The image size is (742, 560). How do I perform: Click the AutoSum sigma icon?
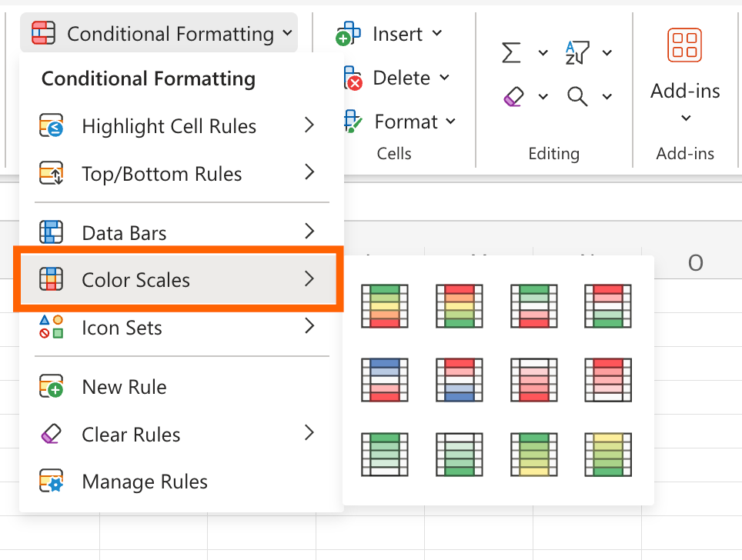[x=511, y=52]
